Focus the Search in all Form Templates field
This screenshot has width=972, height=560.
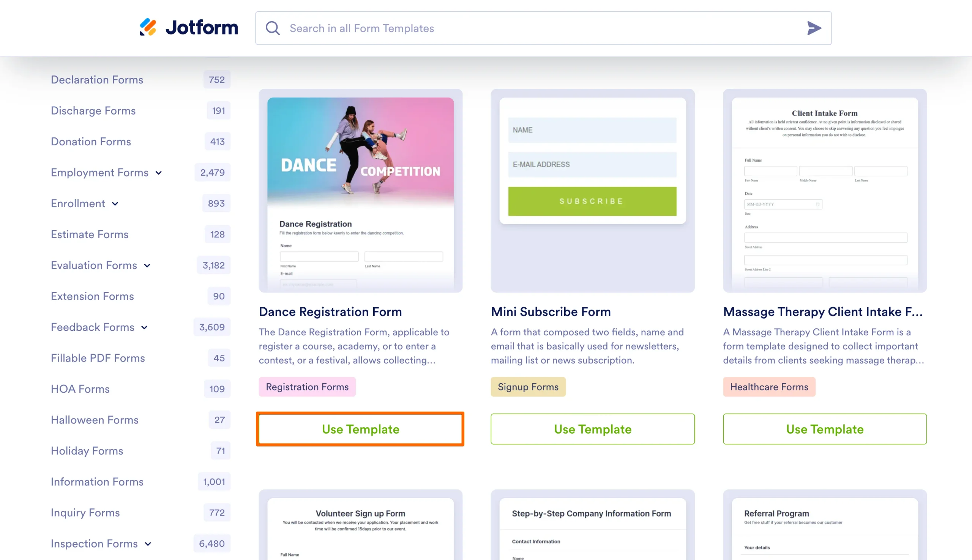coord(543,28)
